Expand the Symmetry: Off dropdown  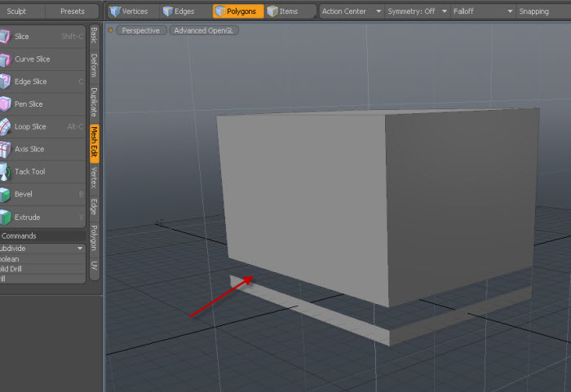(x=417, y=11)
